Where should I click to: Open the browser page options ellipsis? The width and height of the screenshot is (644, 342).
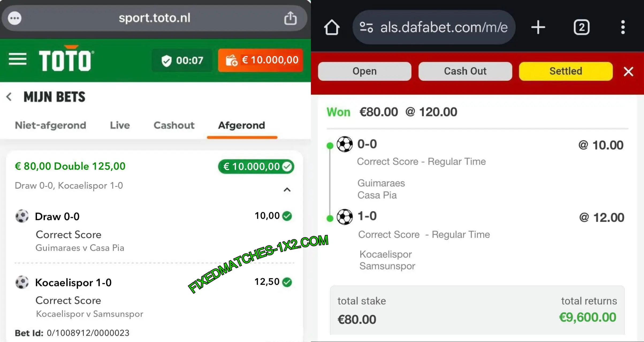pos(14,18)
